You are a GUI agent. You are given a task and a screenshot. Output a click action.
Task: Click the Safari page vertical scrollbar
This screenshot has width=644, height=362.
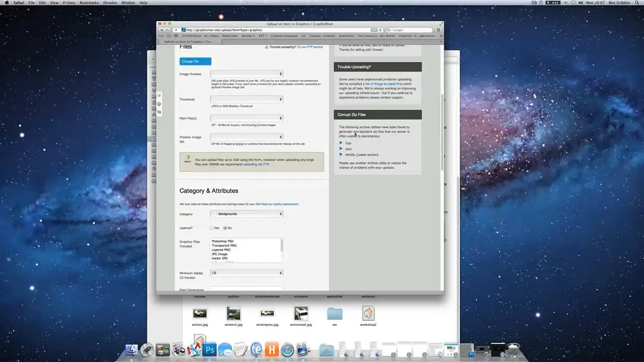[x=442, y=133]
